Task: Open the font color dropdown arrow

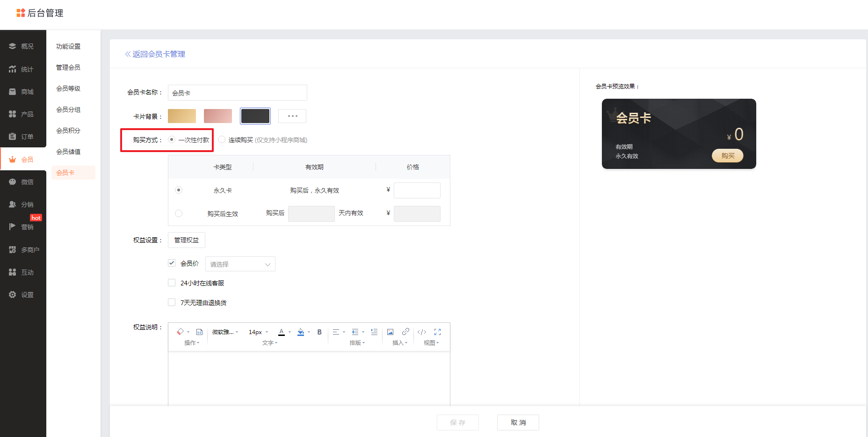Action: 289,332
